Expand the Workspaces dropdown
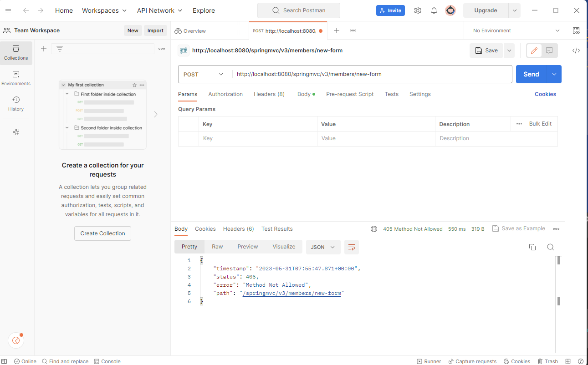The width and height of the screenshot is (588, 365). click(x=104, y=10)
